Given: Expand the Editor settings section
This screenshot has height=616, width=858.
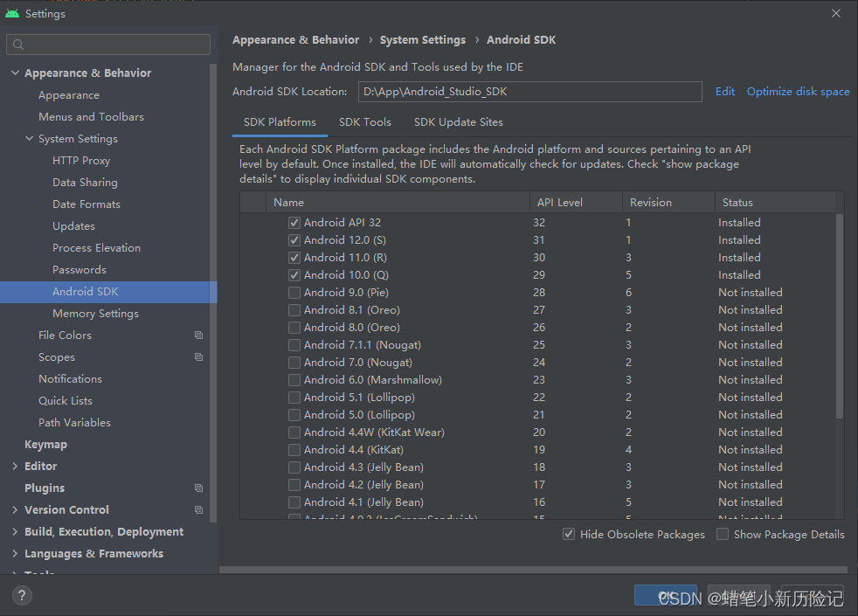Looking at the screenshot, I should (15, 466).
